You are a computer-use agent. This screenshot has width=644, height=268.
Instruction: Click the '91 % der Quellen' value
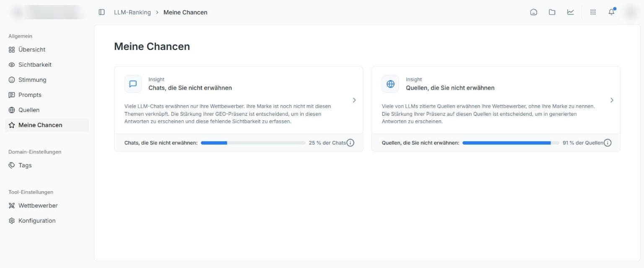click(583, 143)
